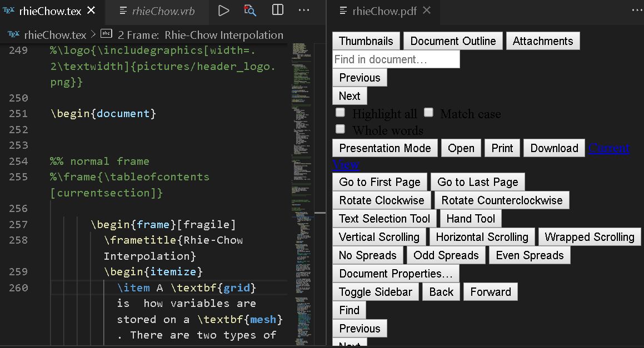Select Horizontal Scrolling mode
The width and height of the screenshot is (644, 348).
click(482, 237)
